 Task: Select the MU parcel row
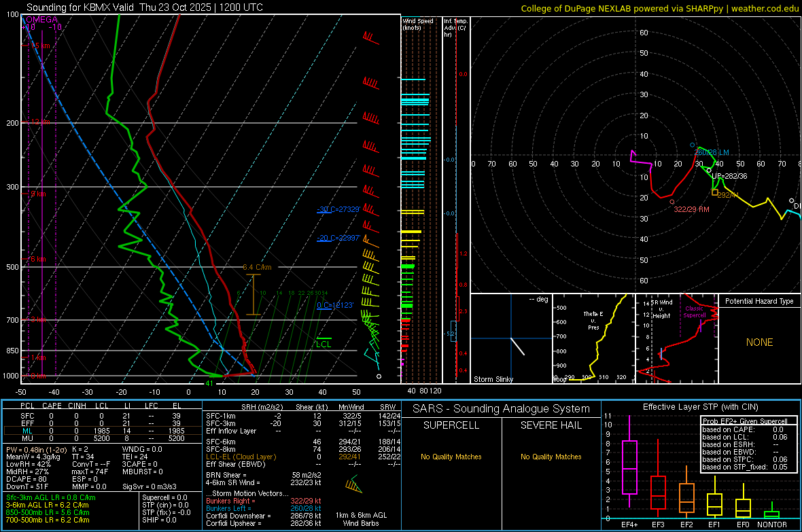click(x=101, y=438)
